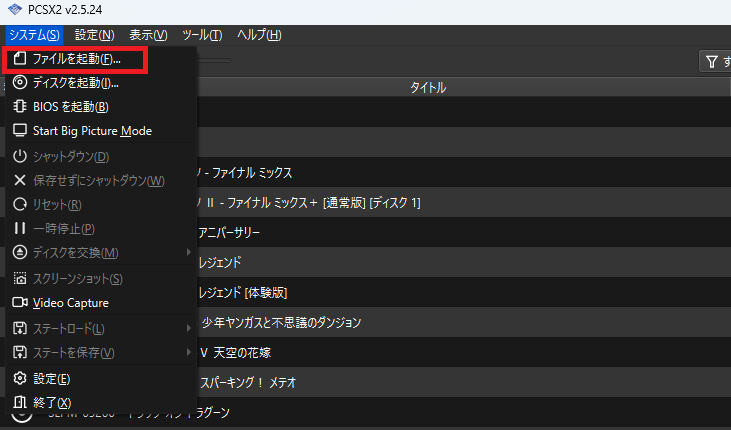Click the eject icon beside ディスクを交換
Screen dimensions: 731x430
pos(20,252)
